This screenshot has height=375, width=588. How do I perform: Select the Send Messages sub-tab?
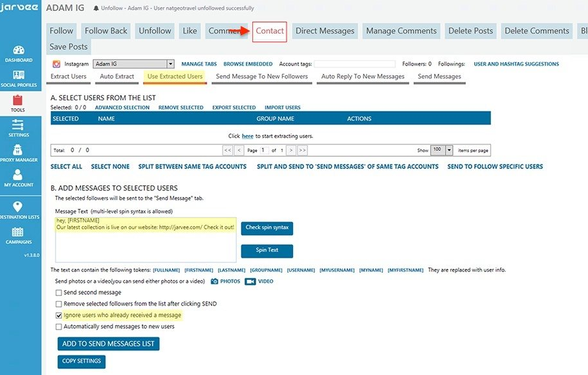(x=439, y=76)
